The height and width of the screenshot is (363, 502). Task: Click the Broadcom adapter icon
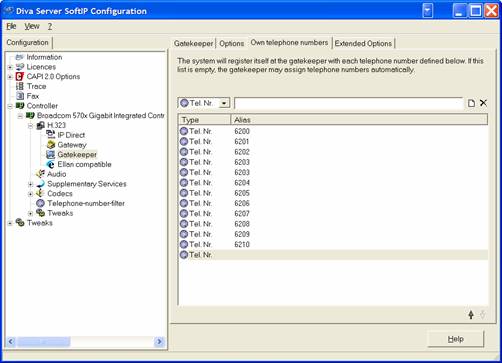(x=30, y=116)
